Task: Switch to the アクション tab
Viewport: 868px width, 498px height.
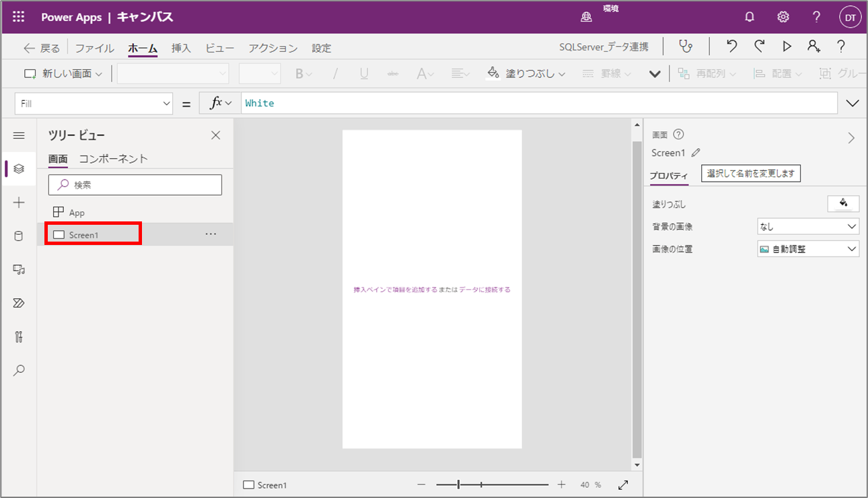Action: [x=273, y=48]
